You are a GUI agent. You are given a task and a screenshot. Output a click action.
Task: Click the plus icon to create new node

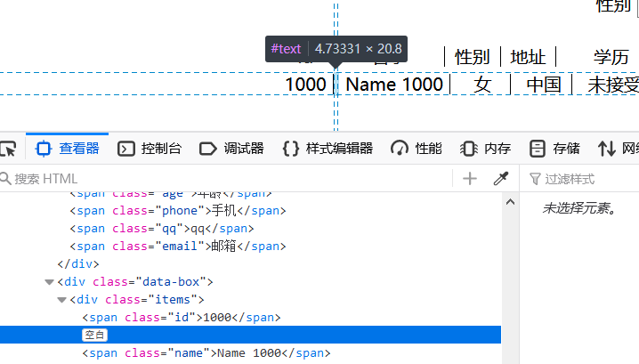[470, 179]
